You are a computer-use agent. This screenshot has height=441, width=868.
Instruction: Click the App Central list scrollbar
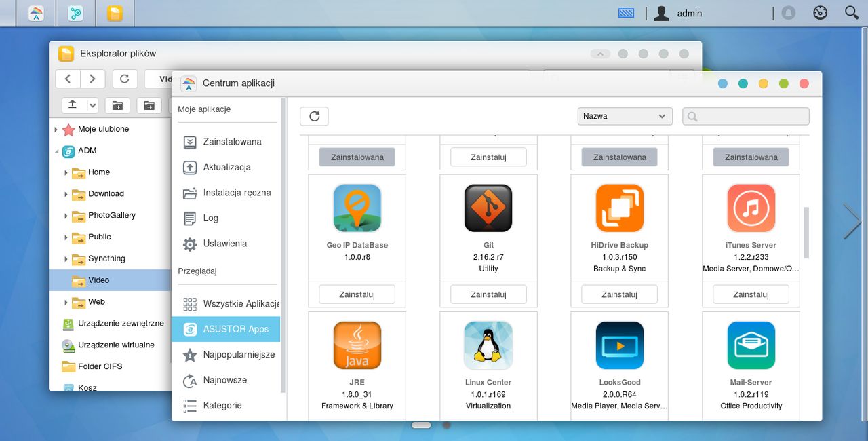tap(806, 233)
